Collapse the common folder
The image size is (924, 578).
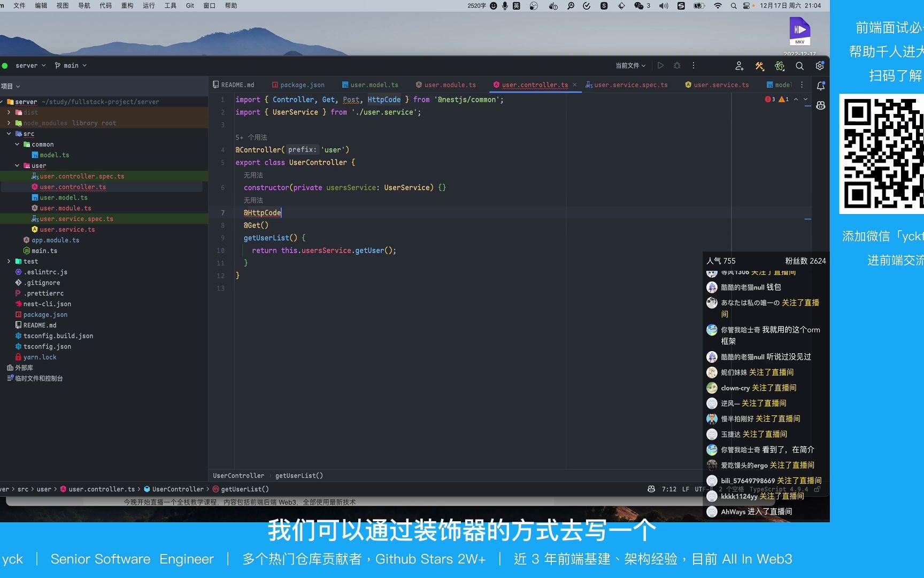point(17,144)
